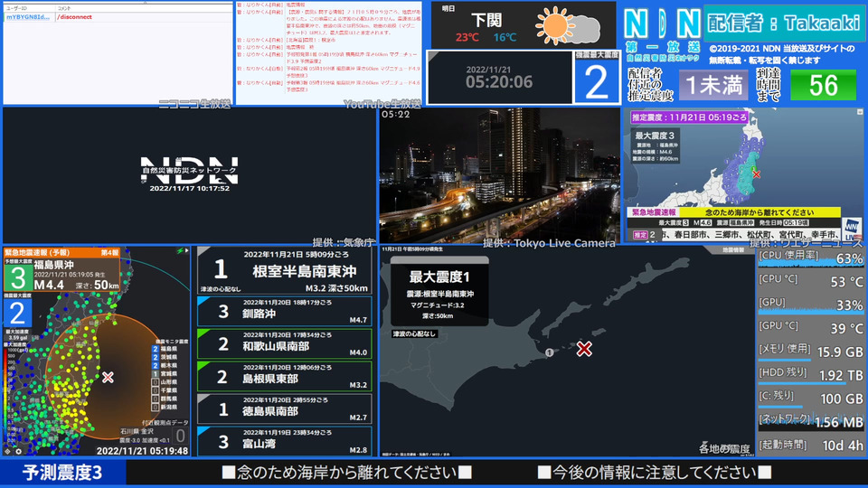Click the 福島県 intensity 2 row in the monitor list
The width and height of the screenshot is (868, 488).
tap(165, 349)
